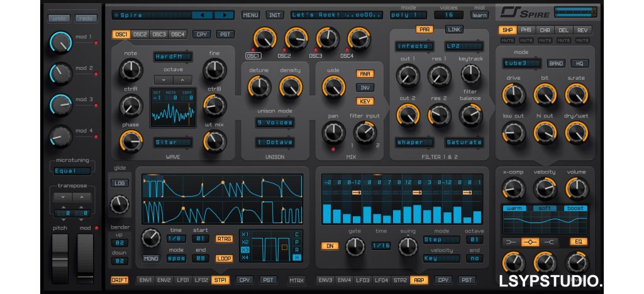Select the high shelf EQ band icon
This screenshot has height=294, width=644.
[548, 242]
